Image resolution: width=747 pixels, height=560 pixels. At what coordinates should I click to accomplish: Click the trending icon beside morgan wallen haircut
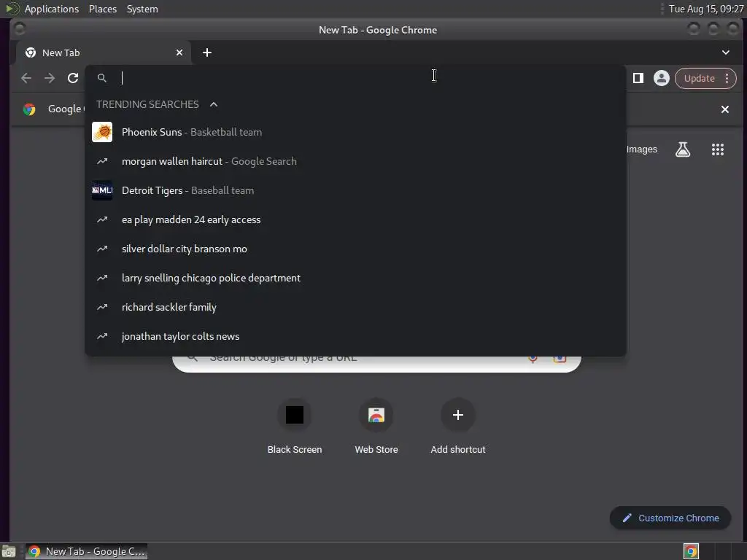pos(102,161)
